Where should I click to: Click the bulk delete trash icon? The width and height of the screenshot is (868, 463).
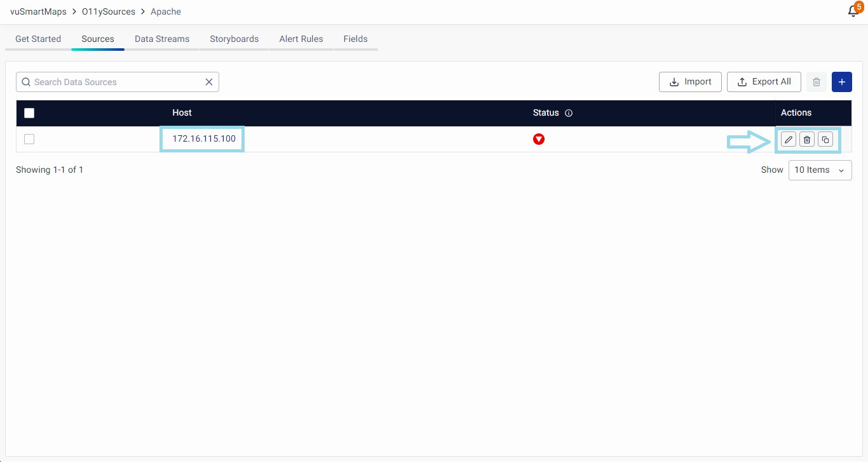817,82
